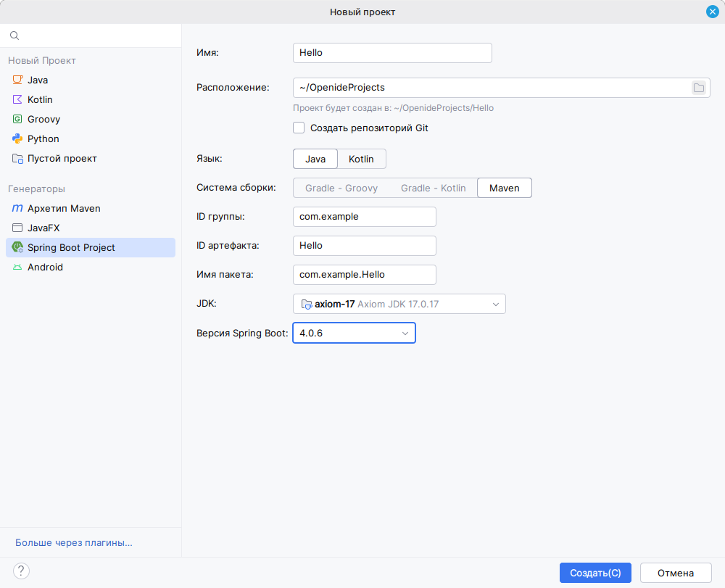Viewport: 725px width, 588px height.
Task: Choose Maven build system
Action: click(505, 188)
